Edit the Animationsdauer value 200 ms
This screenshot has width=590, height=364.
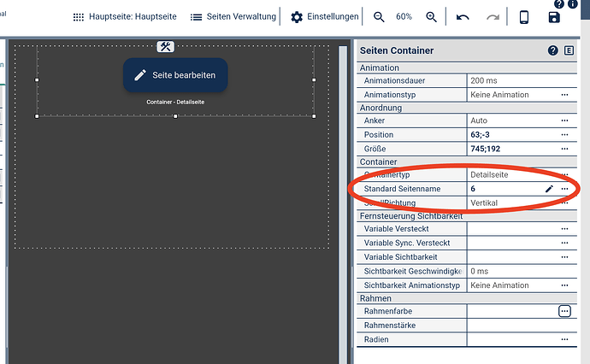(x=522, y=80)
